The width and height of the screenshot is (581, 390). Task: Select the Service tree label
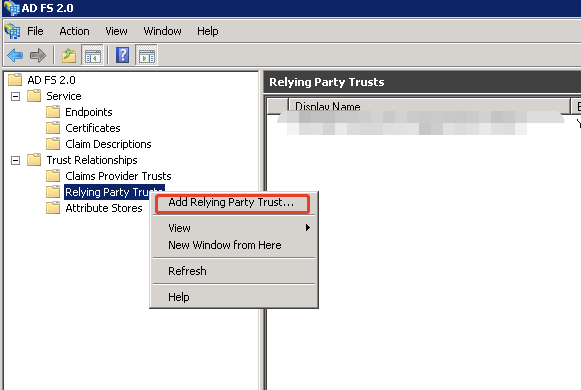click(64, 96)
